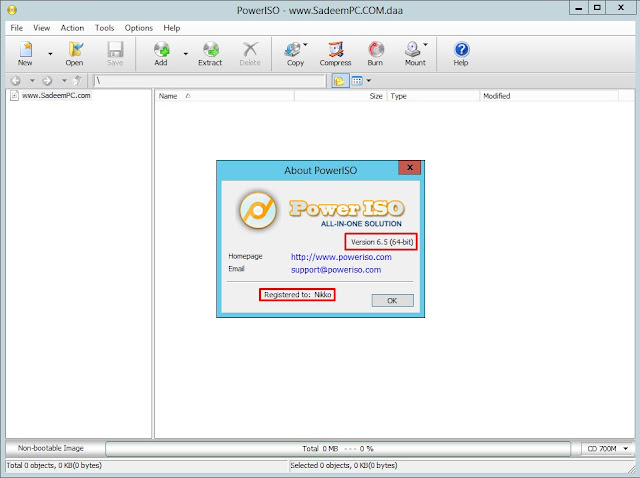Open the Action menu
640x478 pixels.
pyautogui.click(x=72, y=28)
